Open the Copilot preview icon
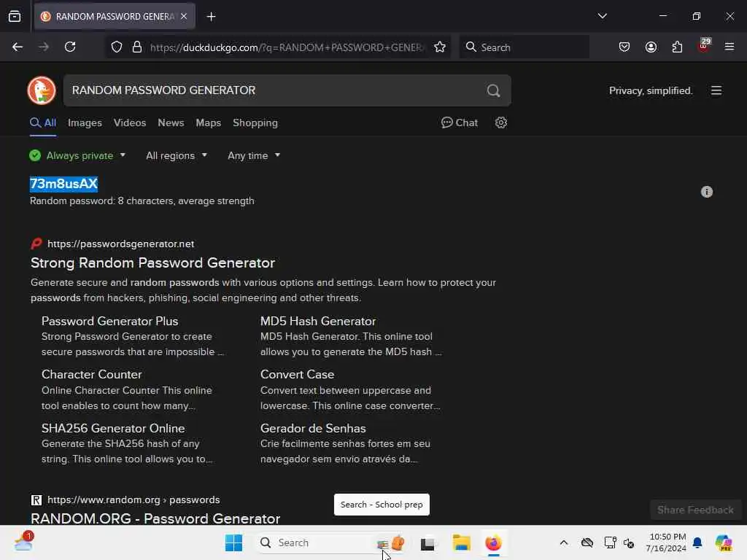Viewport: 747px width, 560px height. tap(724, 542)
